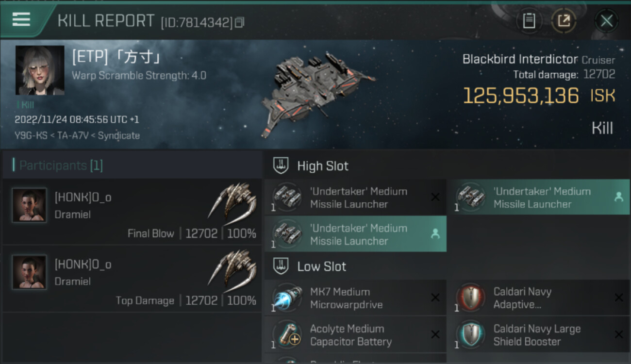Image resolution: width=631 pixels, height=364 pixels.
Task: Click the Top Damage Dramiel ship icon
Action: coord(233,267)
